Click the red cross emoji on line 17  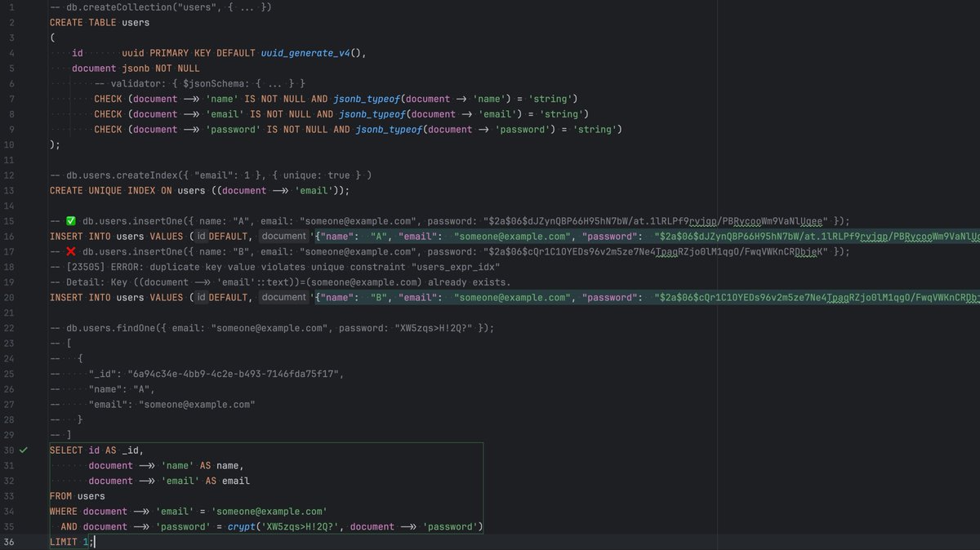point(70,252)
